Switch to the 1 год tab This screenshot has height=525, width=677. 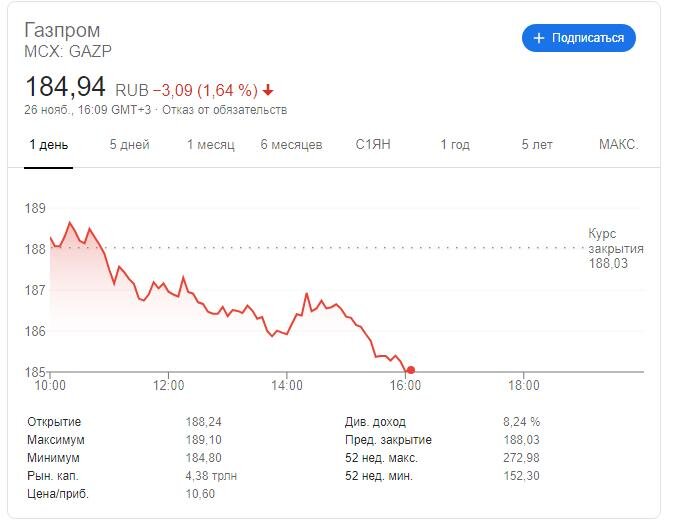[x=455, y=145]
